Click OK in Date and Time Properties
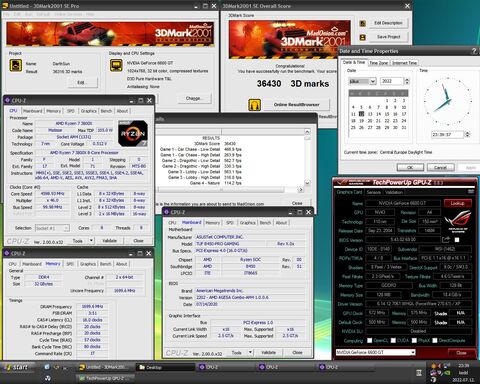The image size is (480, 384). (x=410, y=167)
